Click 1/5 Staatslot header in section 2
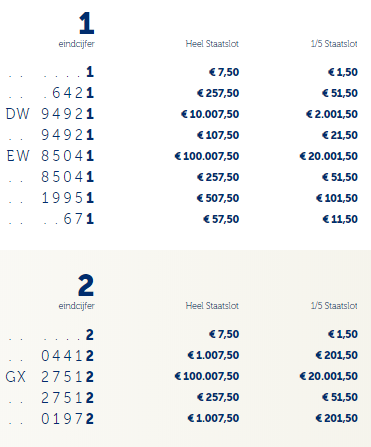Viewport: 371px width, 447px height. tap(334, 306)
